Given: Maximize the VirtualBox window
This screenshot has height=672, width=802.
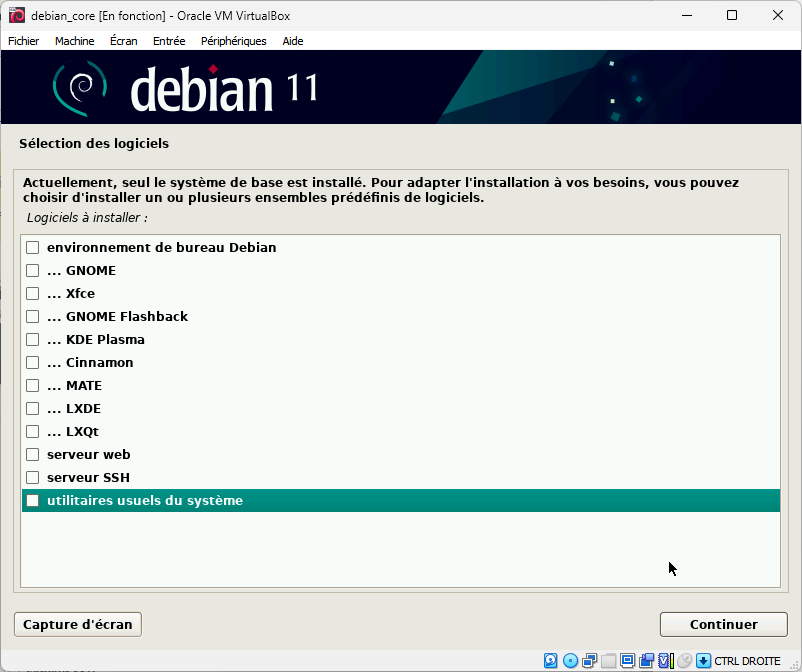Looking at the screenshot, I should click(732, 15).
